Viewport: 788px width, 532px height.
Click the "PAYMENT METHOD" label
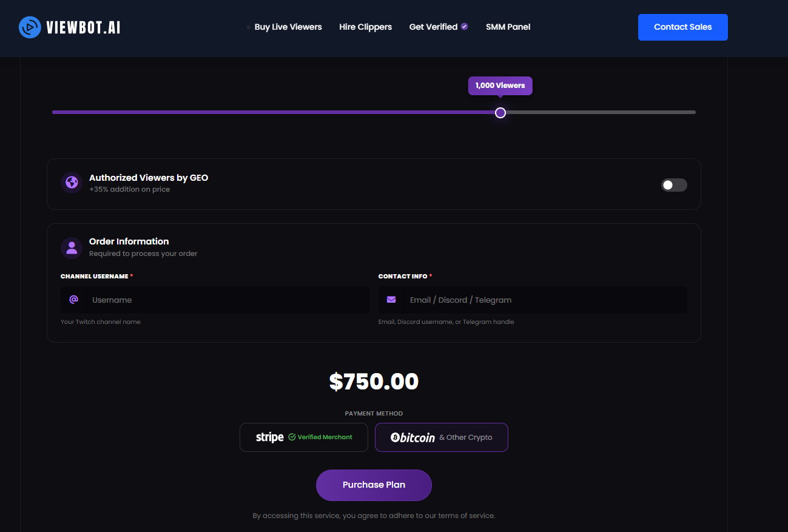(x=374, y=414)
